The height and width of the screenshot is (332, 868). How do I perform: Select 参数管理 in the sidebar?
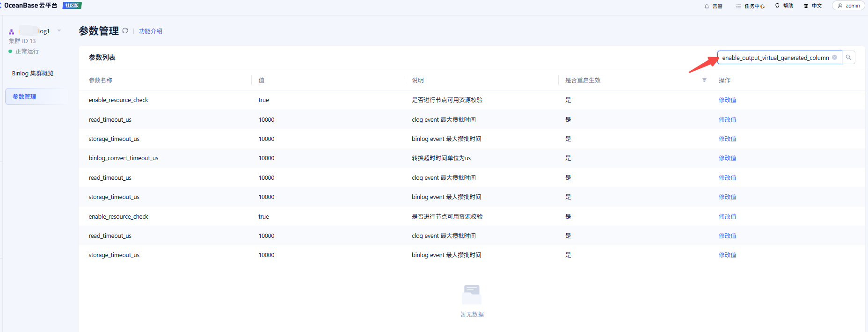(24, 96)
